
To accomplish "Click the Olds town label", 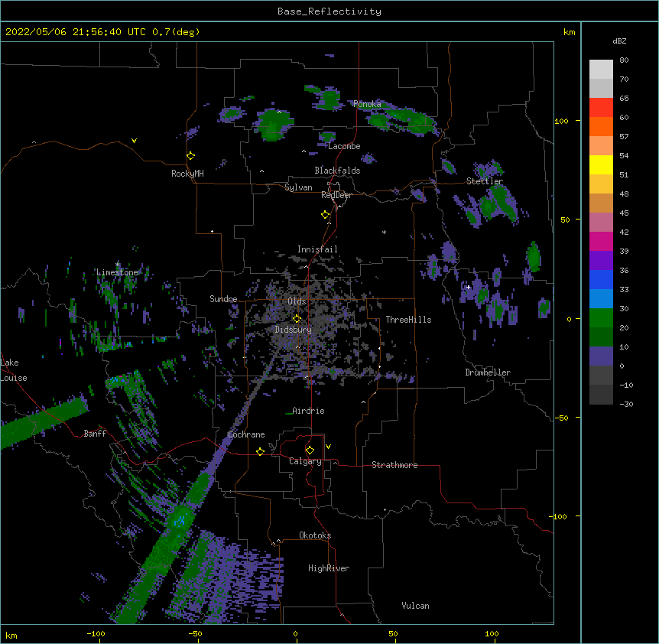I will point(297,301).
